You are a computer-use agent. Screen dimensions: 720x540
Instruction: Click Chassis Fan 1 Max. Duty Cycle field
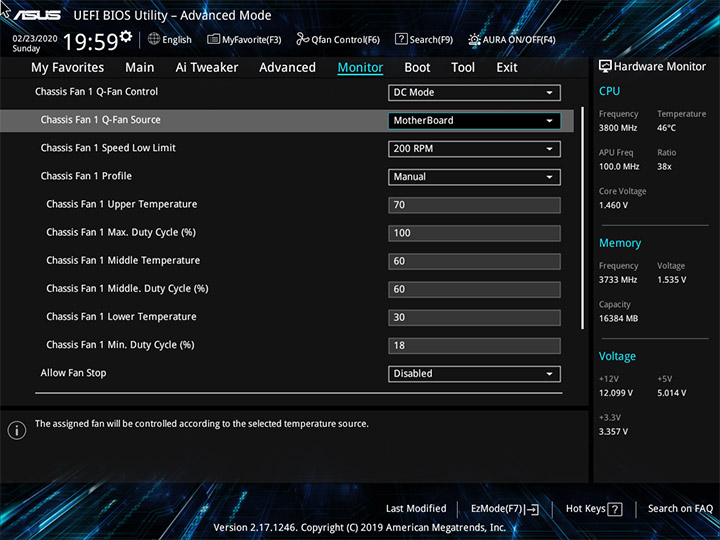(474, 233)
